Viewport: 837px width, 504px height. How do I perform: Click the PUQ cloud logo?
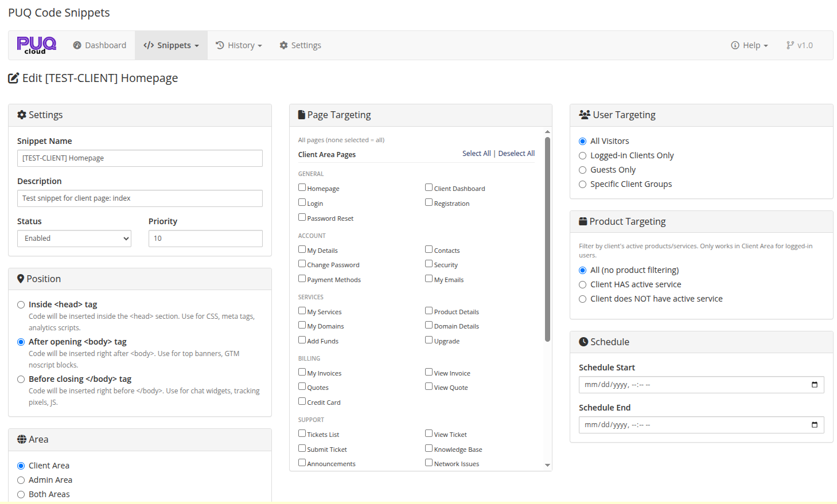[x=36, y=45]
